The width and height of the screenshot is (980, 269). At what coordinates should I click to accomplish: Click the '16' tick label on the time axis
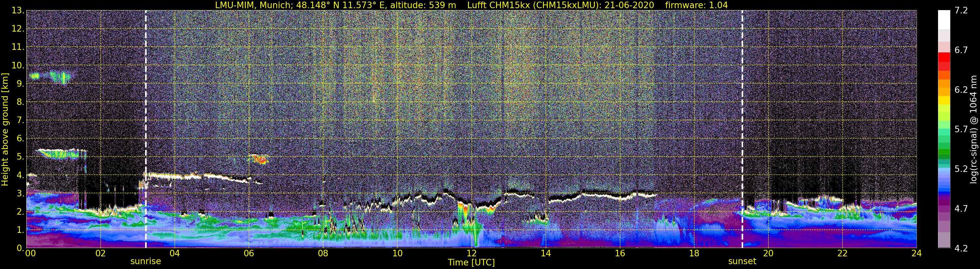tap(620, 253)
